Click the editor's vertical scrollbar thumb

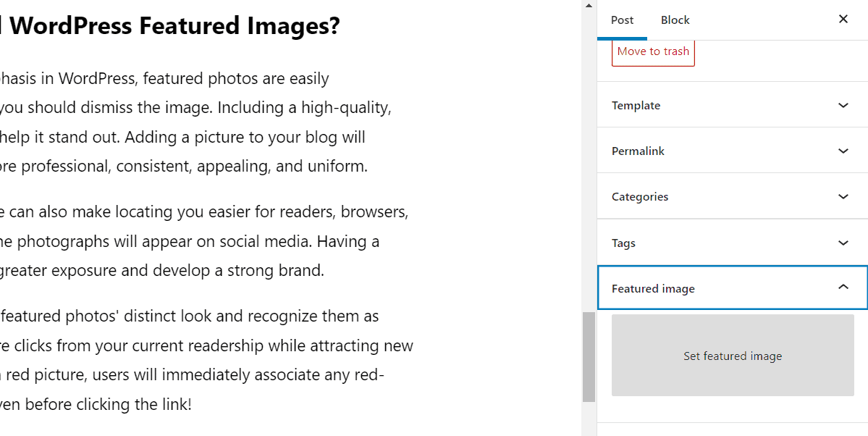click(589, 356)
